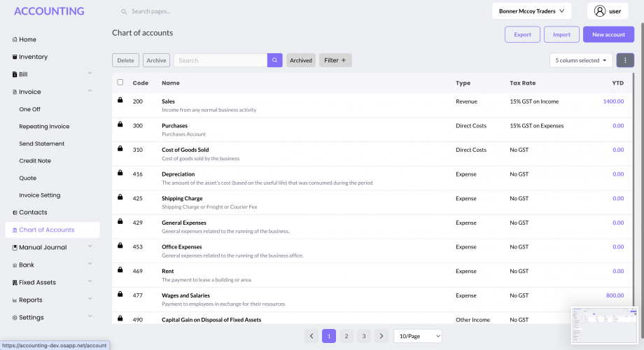Image resolution: width=644 pixels, height=350 pixels.
Task: Go to page 2 of accounts
Action: (x=346, y=336)
